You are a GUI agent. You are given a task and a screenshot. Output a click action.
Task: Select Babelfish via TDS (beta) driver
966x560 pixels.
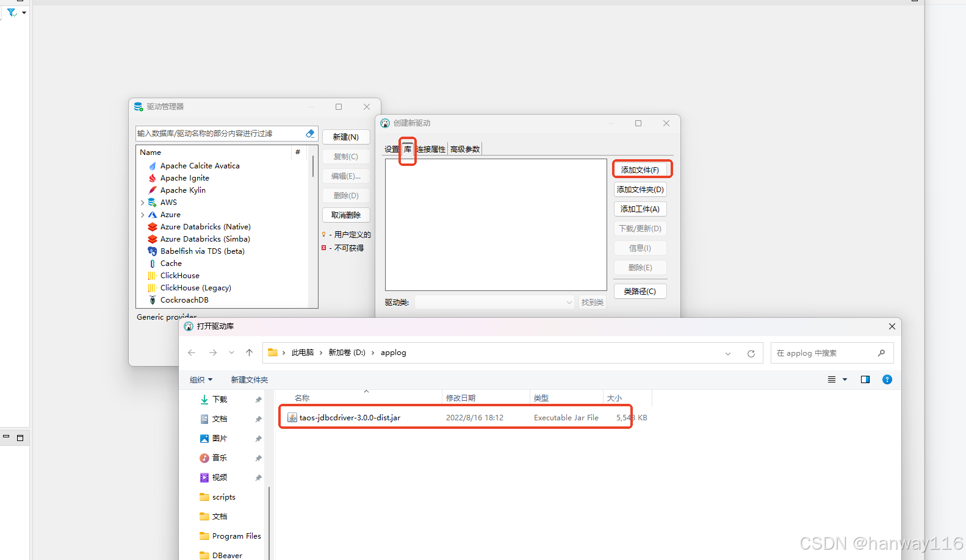(202, 251)
